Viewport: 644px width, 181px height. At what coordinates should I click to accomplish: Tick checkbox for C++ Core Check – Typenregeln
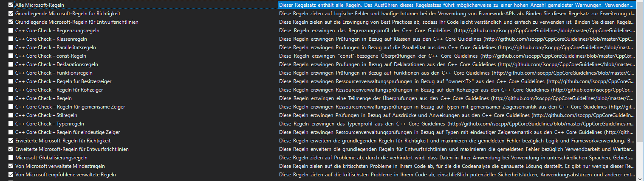tap(11, 123)
